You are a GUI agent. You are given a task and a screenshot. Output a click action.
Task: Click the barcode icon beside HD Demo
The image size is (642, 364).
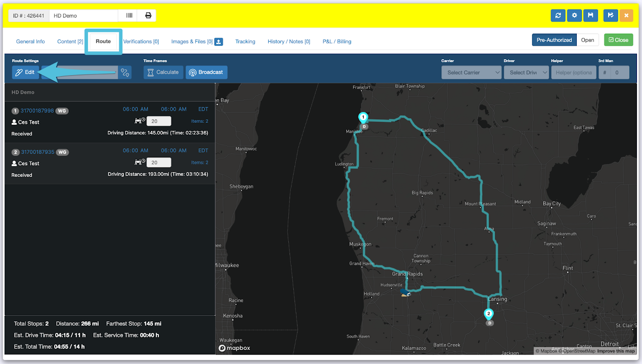tap(129, 16)
